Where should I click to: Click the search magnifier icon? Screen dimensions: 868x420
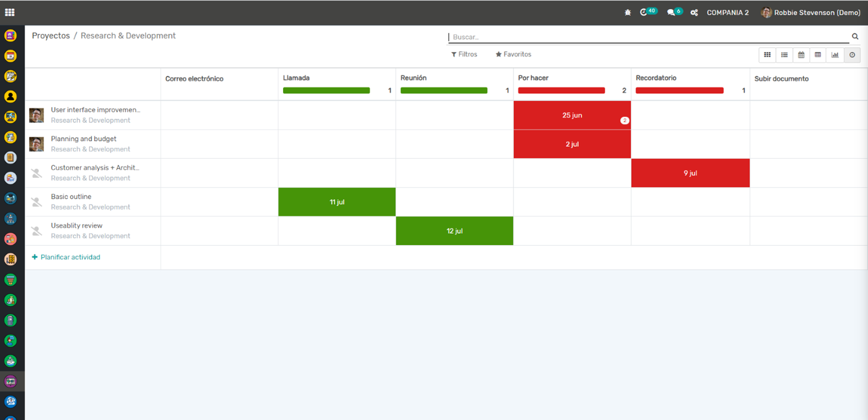click(x=855, y=37)
